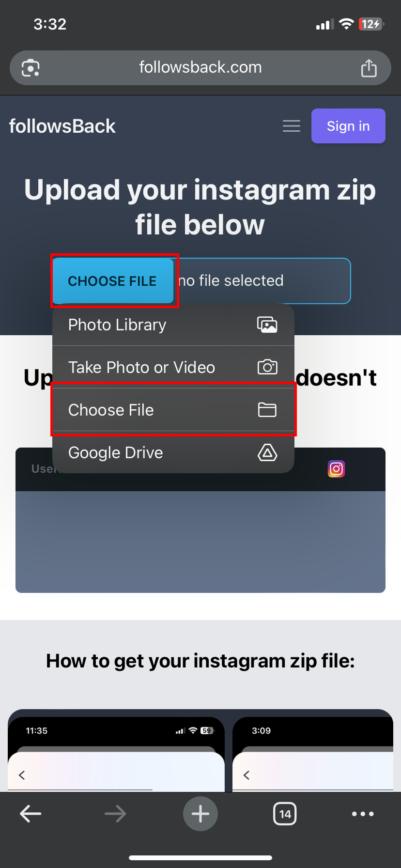Image resolution: width=401 pixels, height=868 pixels.
Task: Click the Google Drive triangle icon
Action: pos(267,452)
